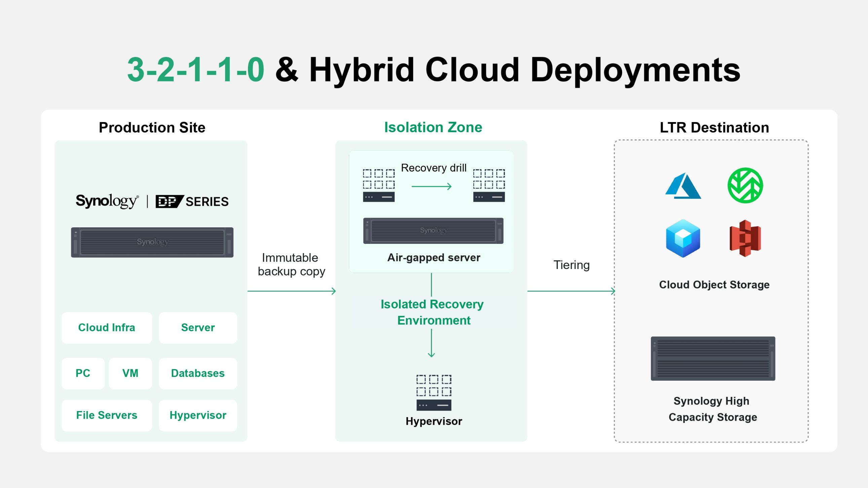Click 'Synology High Capacity Storage' caption
Image resolution: width=868 pixels, height=488 pixels.
pyautogui.click(x=713, y=409)
